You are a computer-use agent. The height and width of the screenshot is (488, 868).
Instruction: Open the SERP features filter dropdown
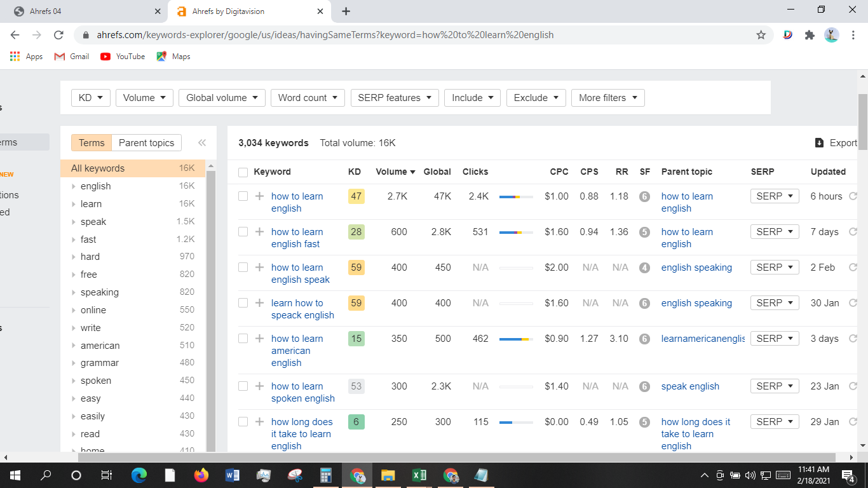click(395, 98)
